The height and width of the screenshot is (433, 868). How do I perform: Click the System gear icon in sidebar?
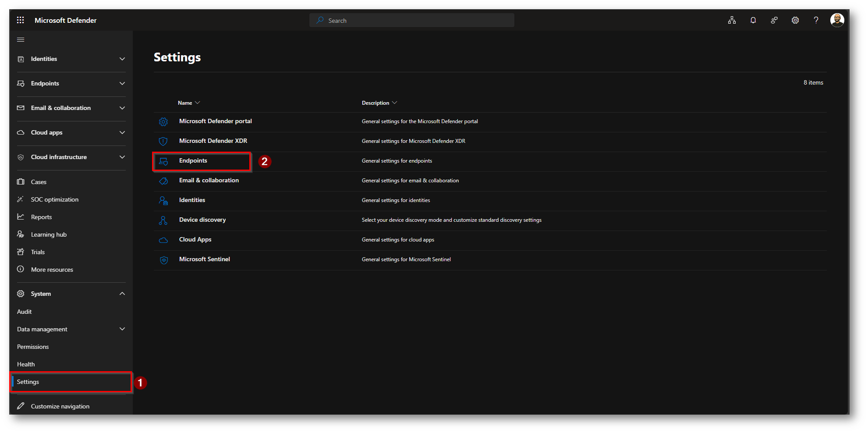point(21,294)
